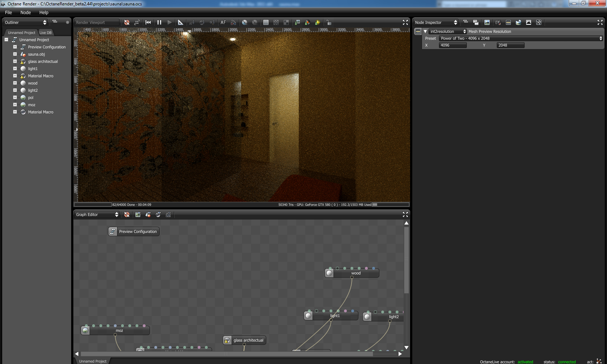Viewport: 607px width, 364px height.
Task: Expand the Preview Configuration tree item
Action: pyautogui.click(x=15, y=47)
